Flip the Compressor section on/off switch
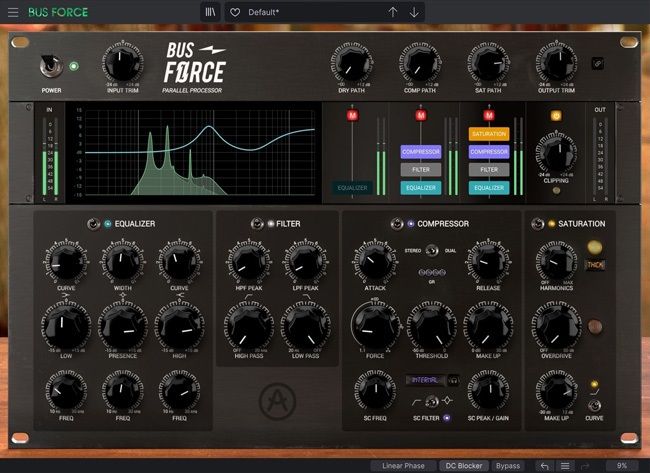 click(397, 224)
